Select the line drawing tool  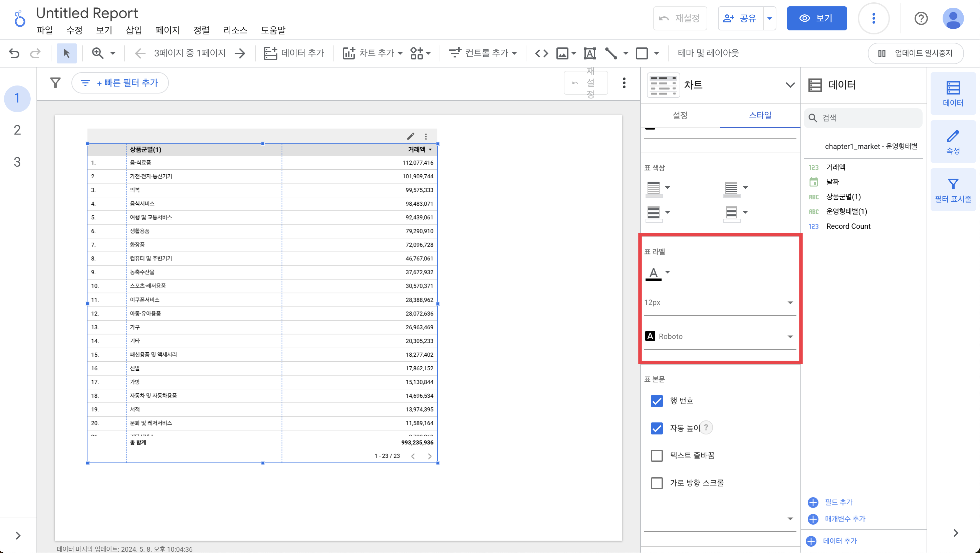(x=611, y=53)
